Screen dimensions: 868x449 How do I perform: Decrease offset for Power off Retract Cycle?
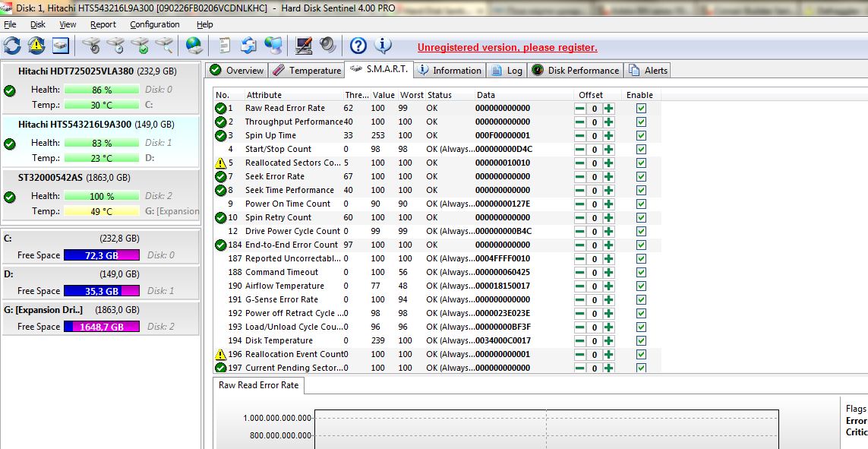pos(579,313)
